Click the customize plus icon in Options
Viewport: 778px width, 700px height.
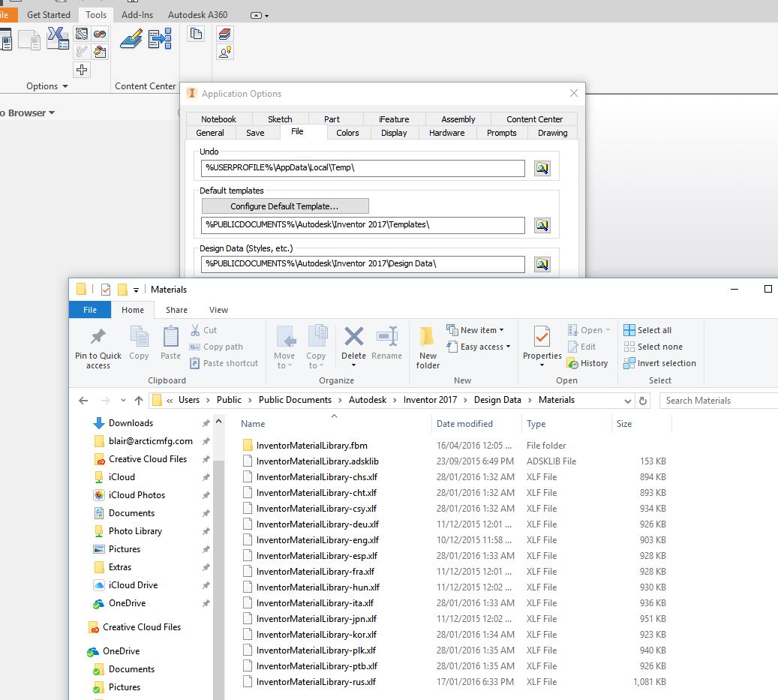click(82, 70)
